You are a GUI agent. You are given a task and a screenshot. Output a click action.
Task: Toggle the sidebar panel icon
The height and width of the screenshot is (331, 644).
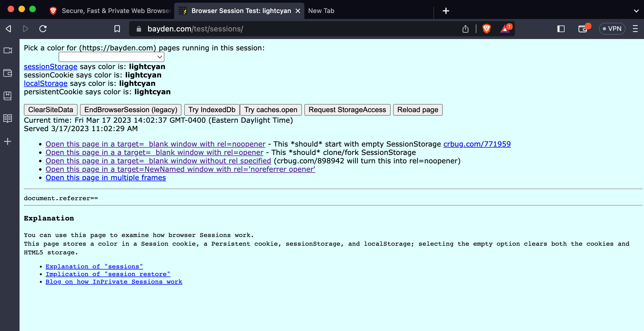(x=561, y=29)
